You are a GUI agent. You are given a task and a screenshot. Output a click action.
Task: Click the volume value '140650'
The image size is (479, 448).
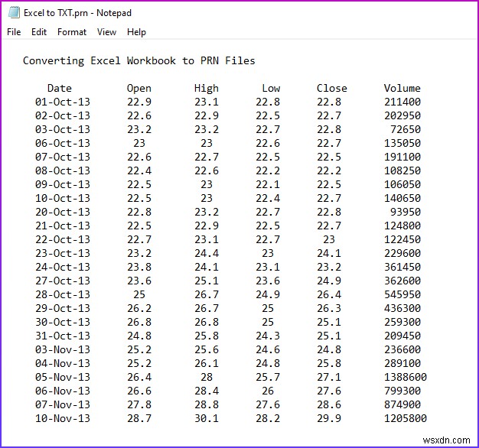tap(402, 198)
